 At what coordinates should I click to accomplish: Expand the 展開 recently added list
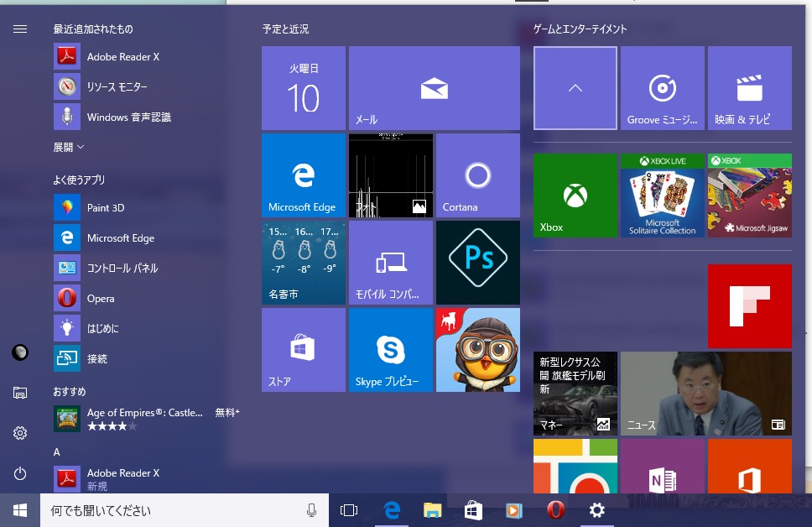coord(68,147)
